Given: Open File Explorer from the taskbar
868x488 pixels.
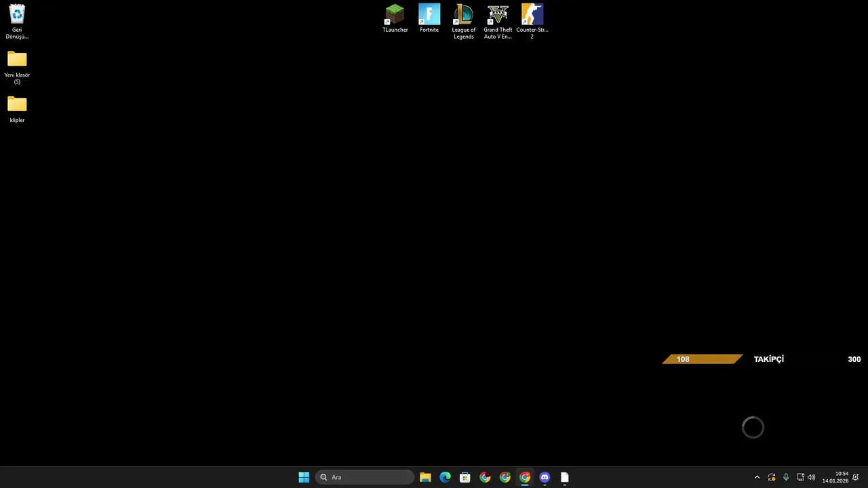Looking at the screenshot, I should 425,477.
